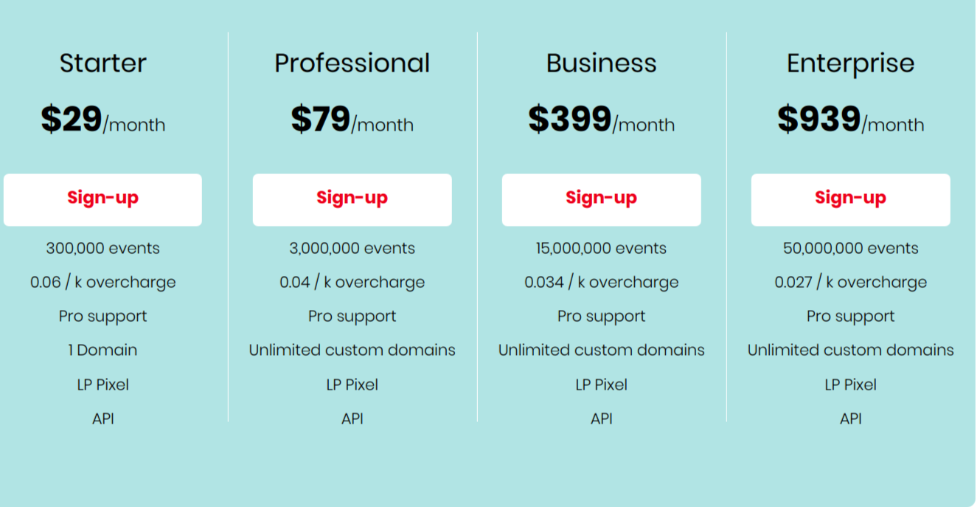Screen dimensions: 980x507
Task: Click the Professional plan heading
Action: (352, 63)
